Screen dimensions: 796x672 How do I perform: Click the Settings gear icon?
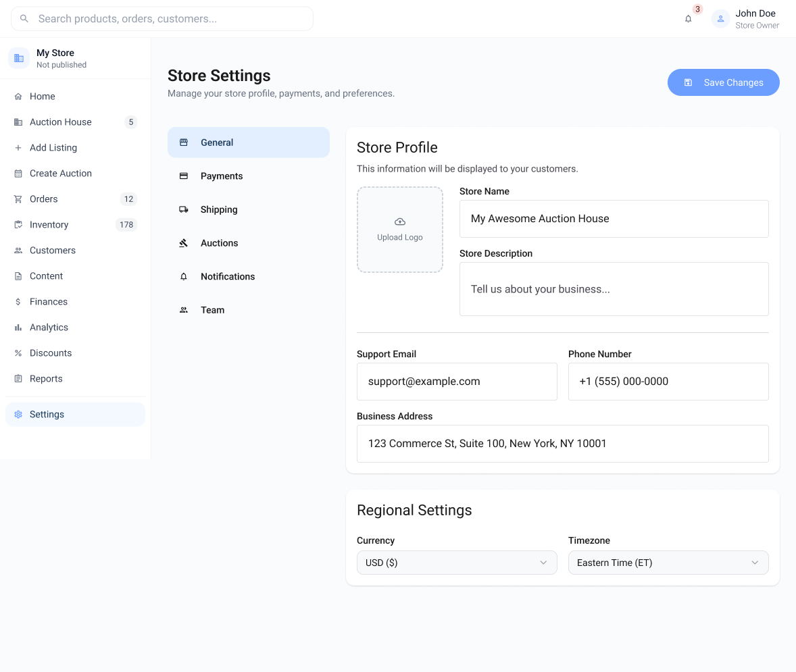(x=18, y=415)
